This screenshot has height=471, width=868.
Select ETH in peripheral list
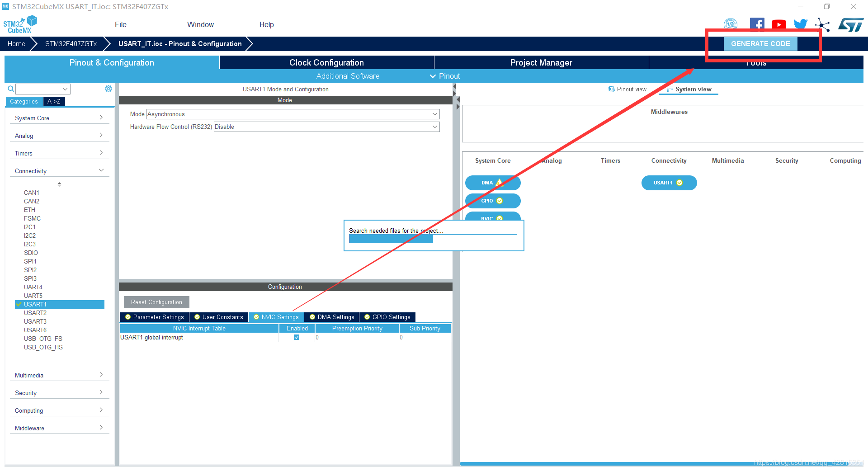point(29,210)
